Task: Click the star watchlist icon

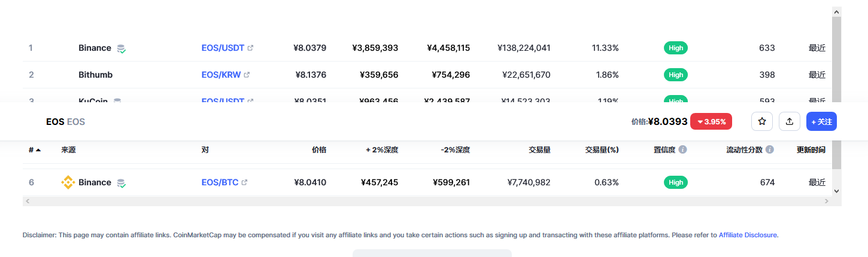Action: click(762, 121)
